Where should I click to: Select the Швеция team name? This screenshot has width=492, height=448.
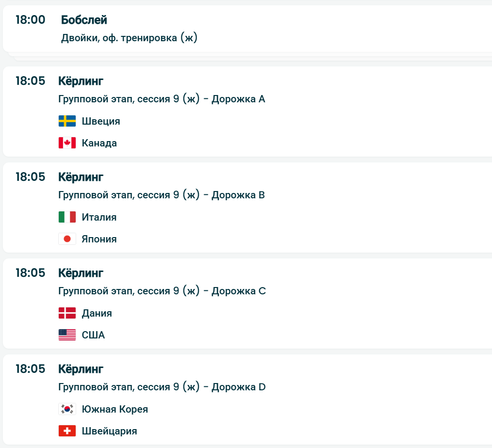tap(100, 121)
